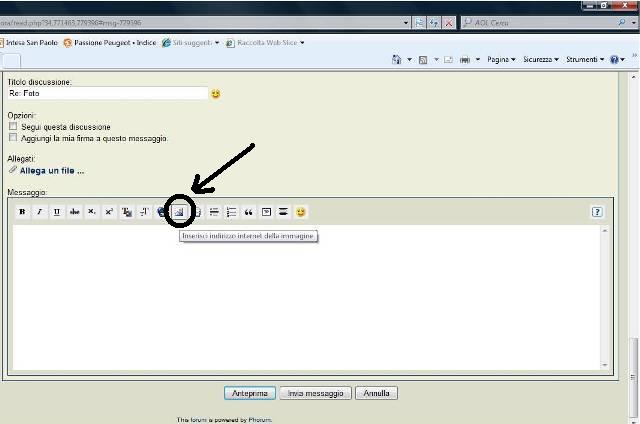Click the Invia messaggio button
640x424 pixels.
[316, 393]
